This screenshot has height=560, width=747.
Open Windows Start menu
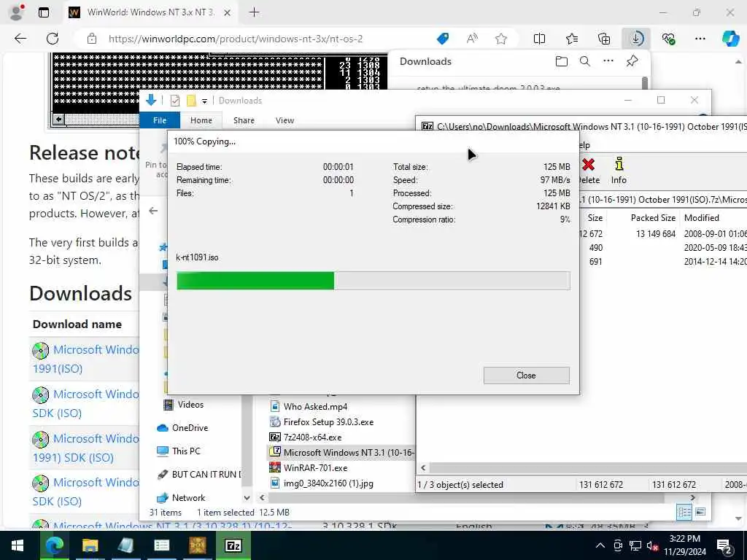pos(18,545)
